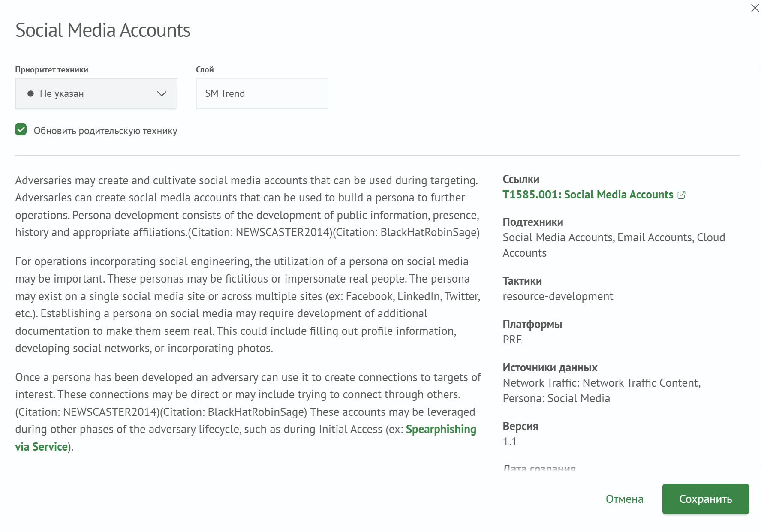Click the 'Подтехники' section heading

[x=532, y=222]
